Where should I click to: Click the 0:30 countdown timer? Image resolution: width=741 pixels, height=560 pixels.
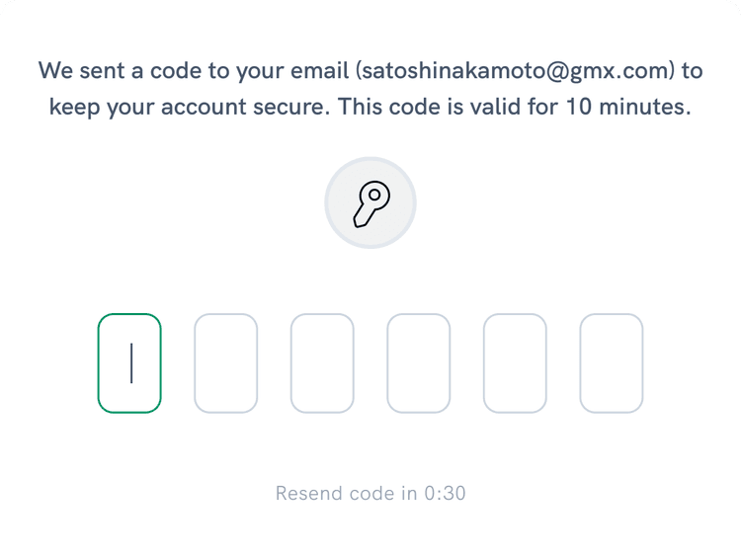446,493
